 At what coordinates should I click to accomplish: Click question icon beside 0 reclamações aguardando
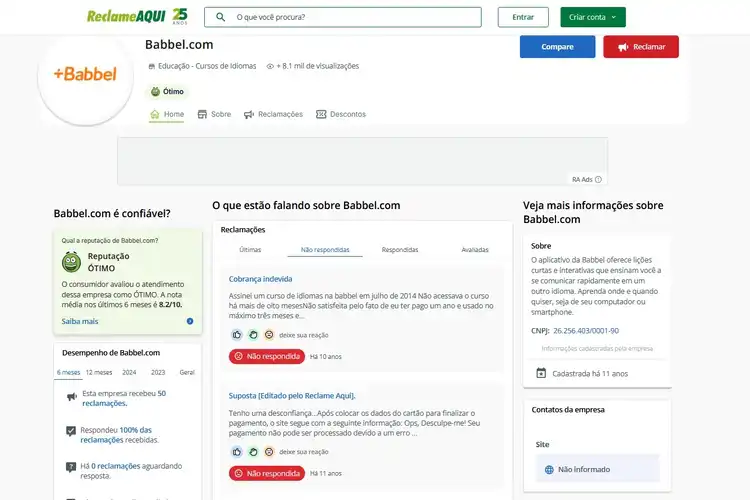point(71,467)
